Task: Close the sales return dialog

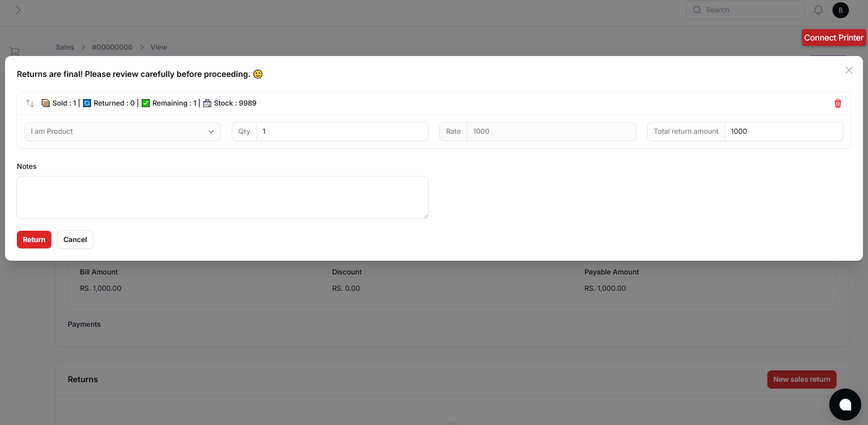Action: [849, 70]
